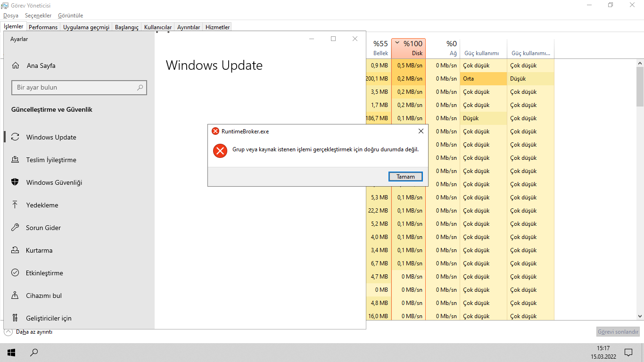
Task: Click the magnifier icon in the settings search box
Action: pyautogui.click(x=140, y=88)
